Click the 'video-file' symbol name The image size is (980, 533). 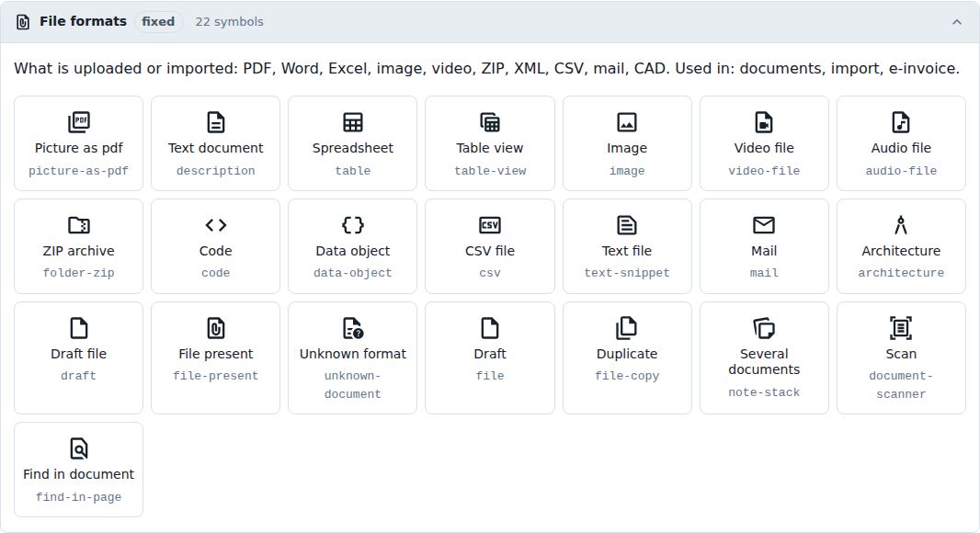(764, 171)
